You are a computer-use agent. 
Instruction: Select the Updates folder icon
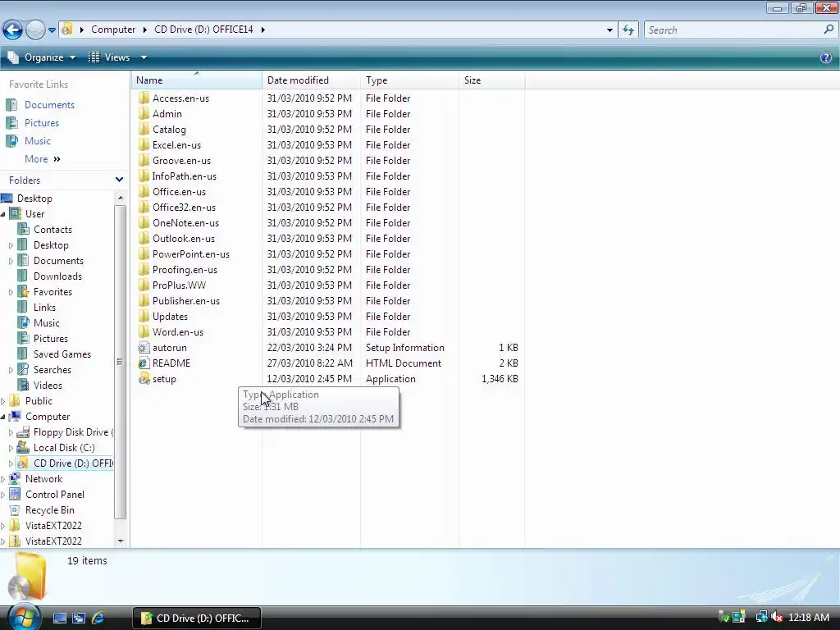[144, 317]
